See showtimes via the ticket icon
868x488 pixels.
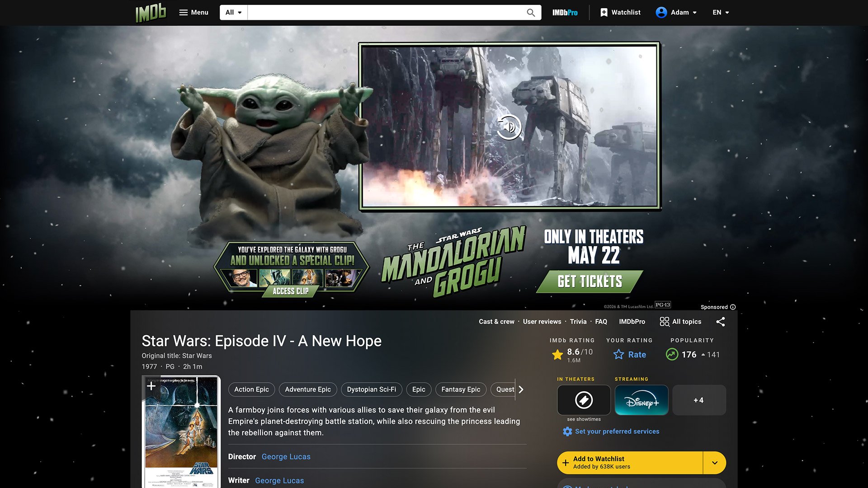(584, 400)
